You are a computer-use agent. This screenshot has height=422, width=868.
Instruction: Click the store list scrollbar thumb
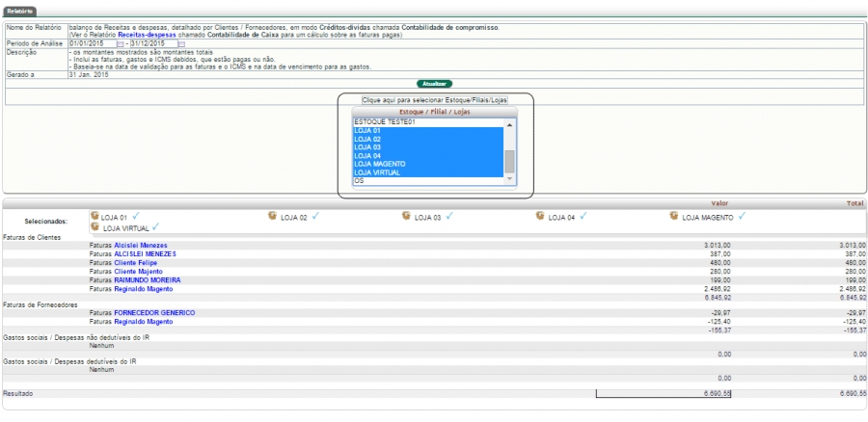[x=509, y=162]
